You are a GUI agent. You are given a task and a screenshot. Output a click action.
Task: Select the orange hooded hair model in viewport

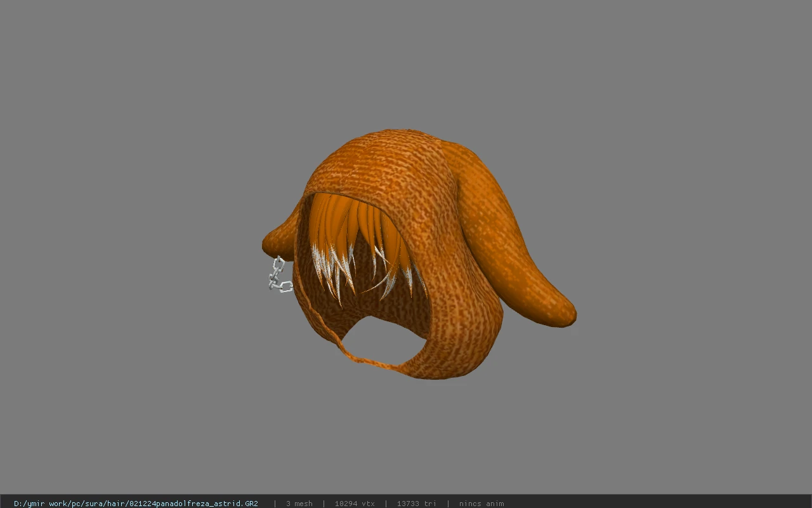419,255
